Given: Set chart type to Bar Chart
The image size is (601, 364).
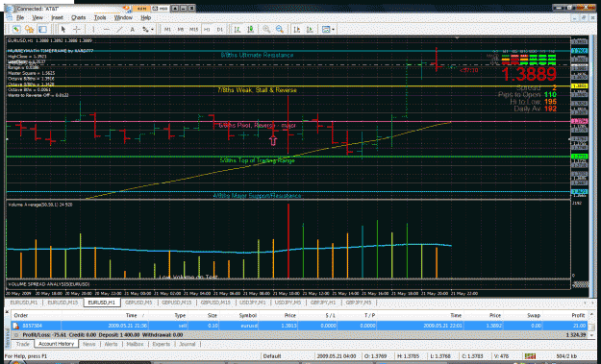Looking at the screenshot, I should tap(238, 29).
